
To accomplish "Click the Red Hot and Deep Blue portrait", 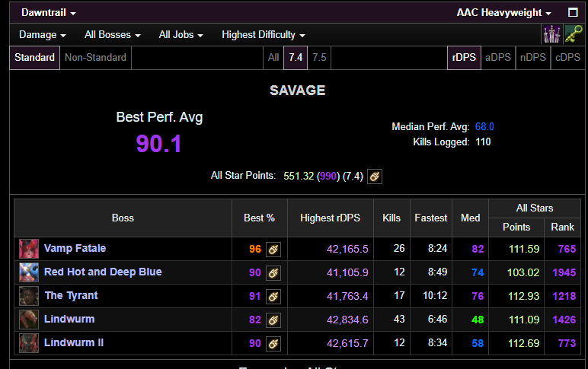I will 29,272.
